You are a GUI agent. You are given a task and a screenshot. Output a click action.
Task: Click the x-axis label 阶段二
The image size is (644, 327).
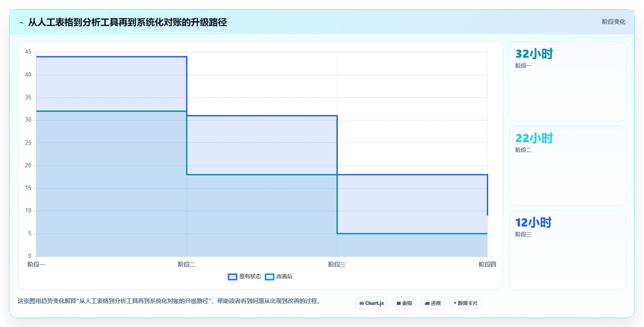[x=187, y=264]
